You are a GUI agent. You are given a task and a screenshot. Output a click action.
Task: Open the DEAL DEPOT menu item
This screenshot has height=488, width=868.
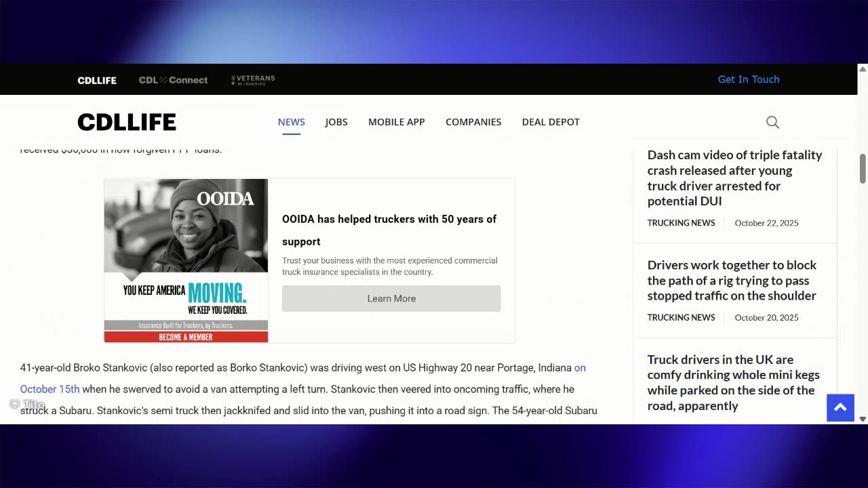[x=551, y=122]
